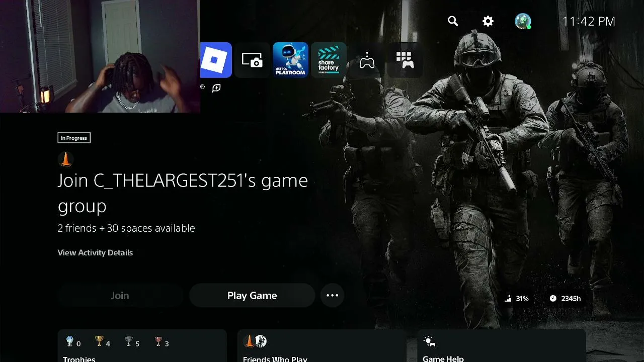The height and width of the screenshot is (362, 644).
Task: Open the Friends Who Play card
Action: coord(321,346)
